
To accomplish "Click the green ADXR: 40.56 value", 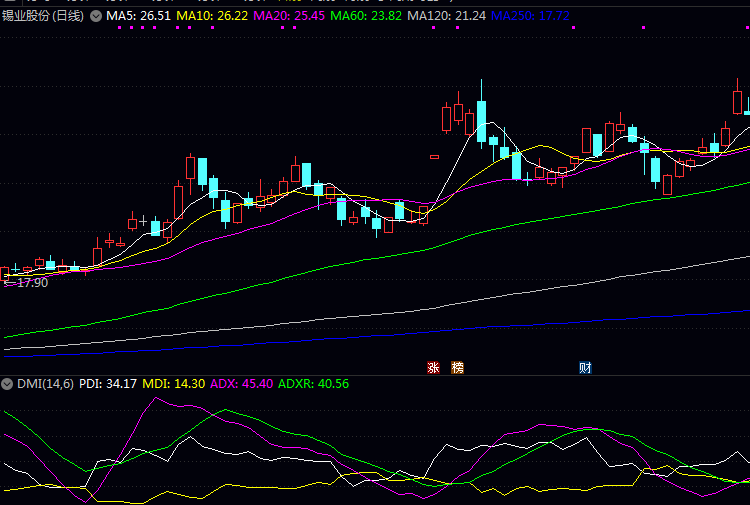I will point(313,384).
